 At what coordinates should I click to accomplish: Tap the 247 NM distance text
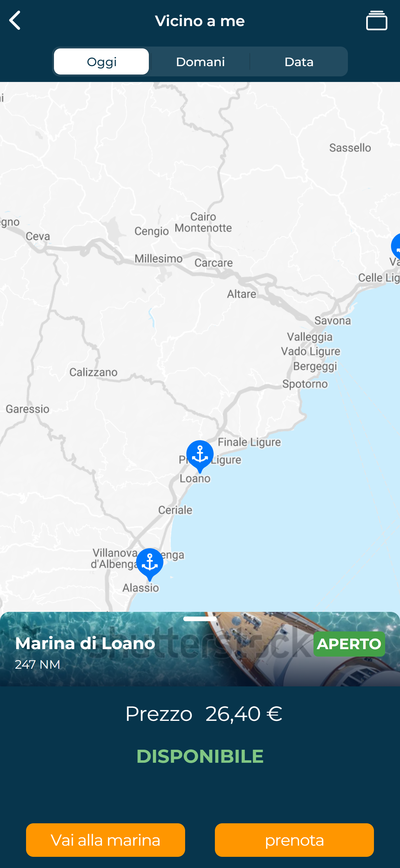(x=38, y=664)
